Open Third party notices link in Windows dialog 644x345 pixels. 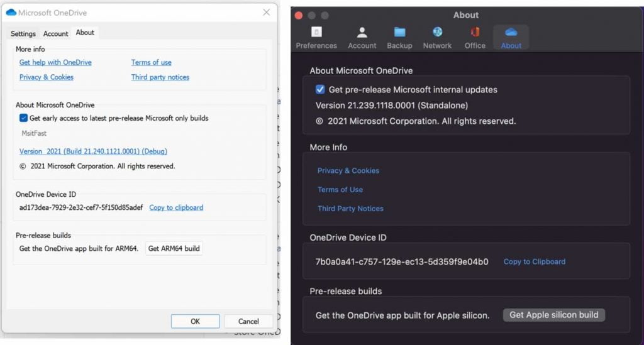(160, 77)
